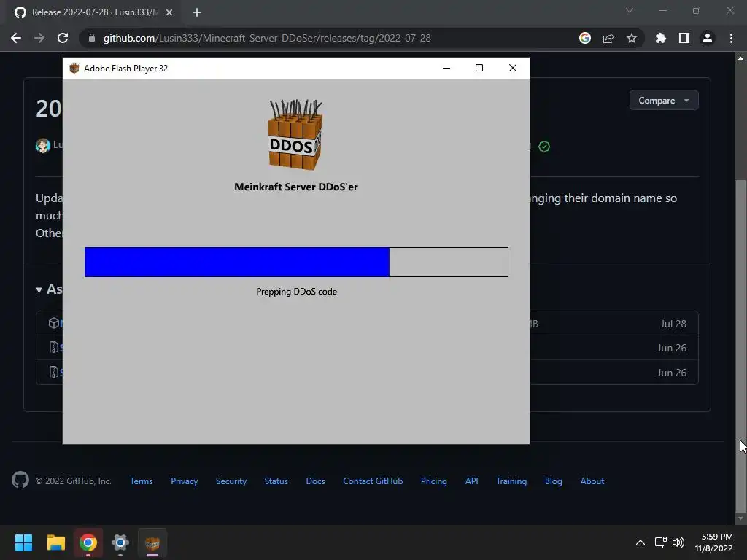Click the source archive file icon in the second Jun 26 row
Image resolution: width=747 pixels, height=560 pixels.
(54, 372)
